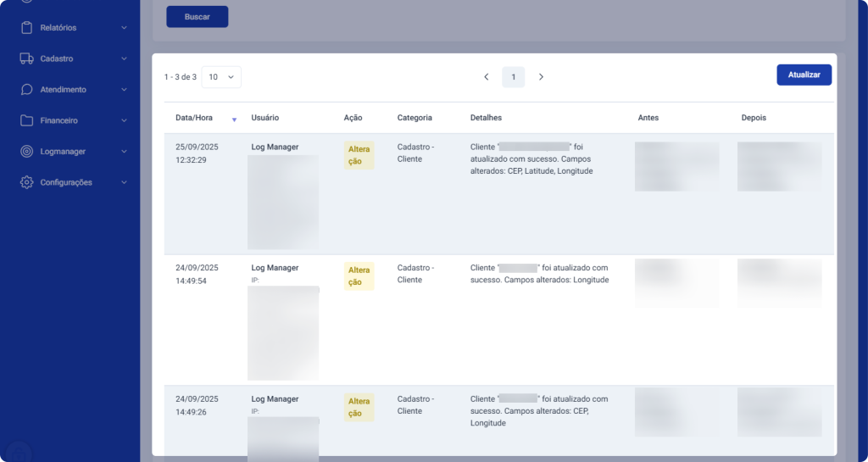This screenshot has height=462, width=868.
Task: Click the first row Alteração badge
Action: (359, 155)
